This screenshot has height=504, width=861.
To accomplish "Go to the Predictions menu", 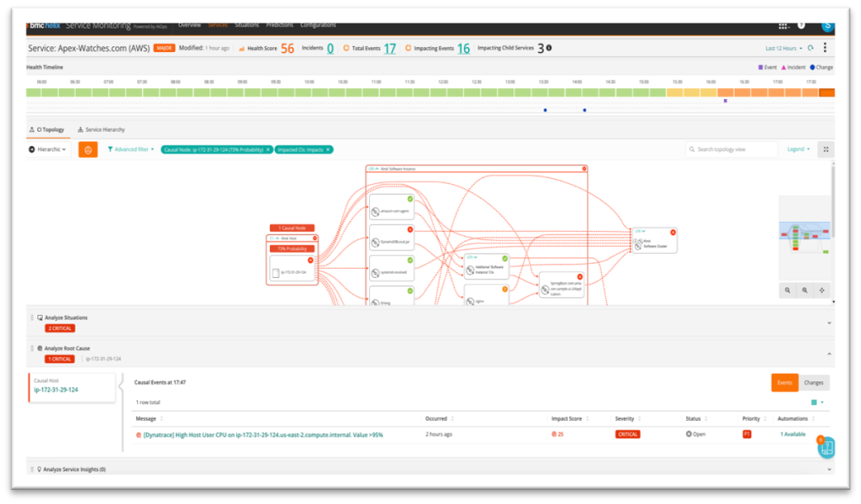I will [279, 25].
